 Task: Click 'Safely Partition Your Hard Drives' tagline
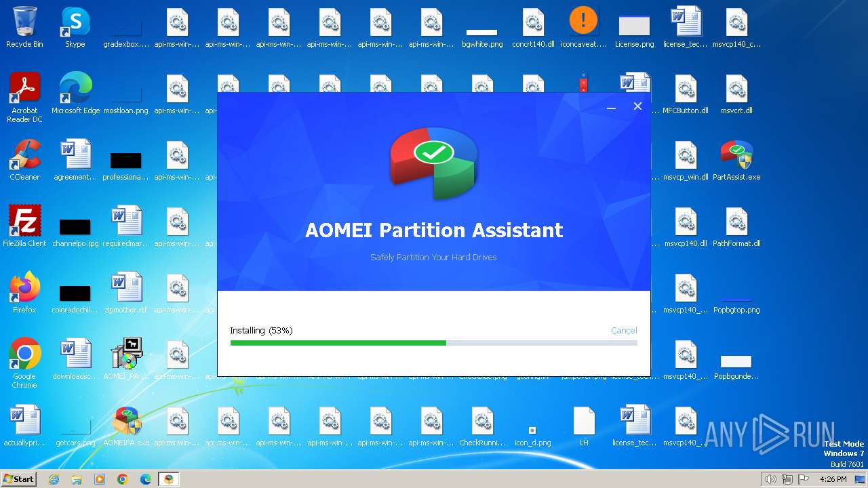point(433,258)
